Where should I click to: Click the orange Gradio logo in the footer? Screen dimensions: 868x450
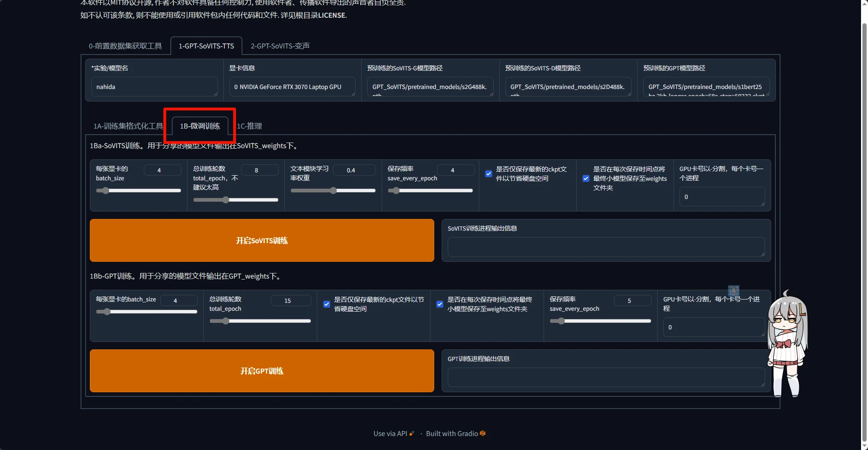coord(483,434)
